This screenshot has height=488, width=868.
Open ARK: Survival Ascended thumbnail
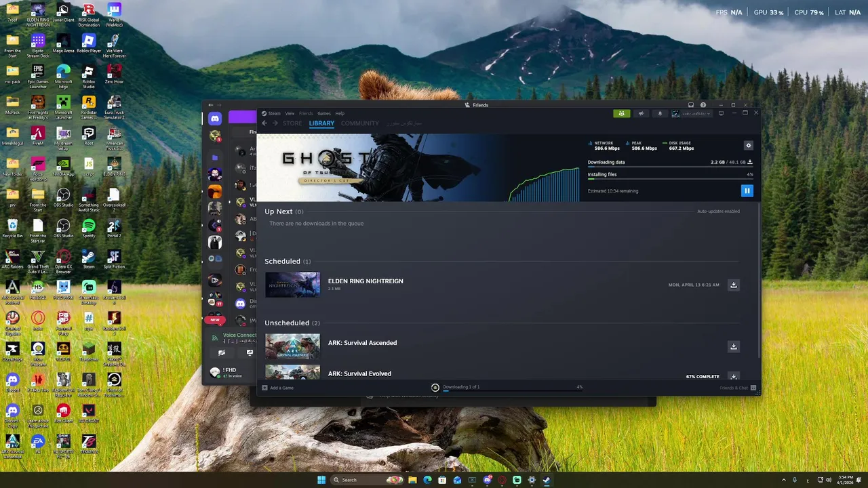pyautogui.click(x=292, y=346)
